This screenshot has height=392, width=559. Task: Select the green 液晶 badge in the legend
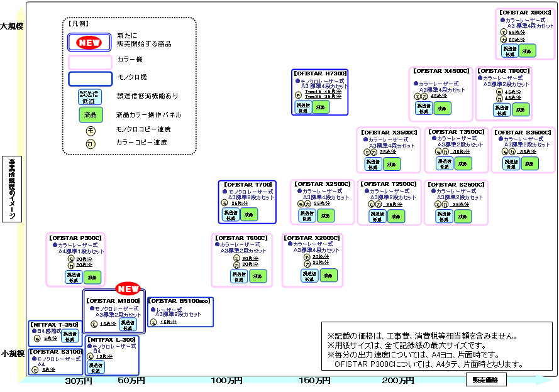click(x=91, y=114)
